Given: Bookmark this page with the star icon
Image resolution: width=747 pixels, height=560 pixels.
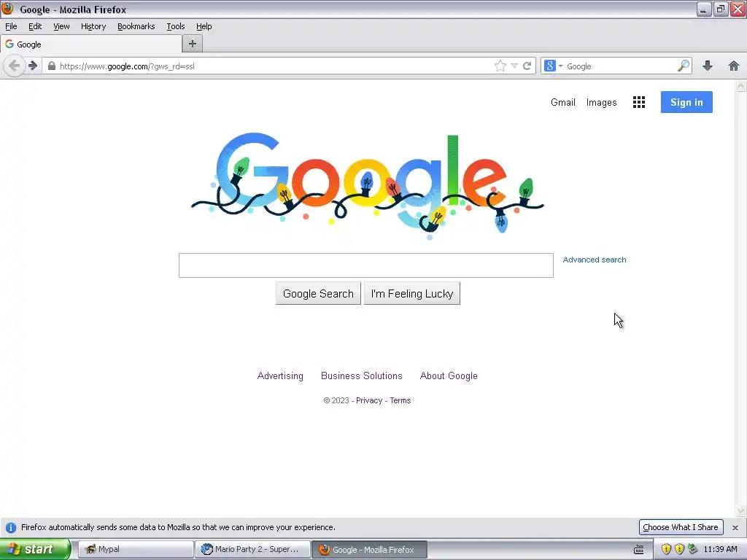Looking at the screenshot, I should (x=500, y=66).
